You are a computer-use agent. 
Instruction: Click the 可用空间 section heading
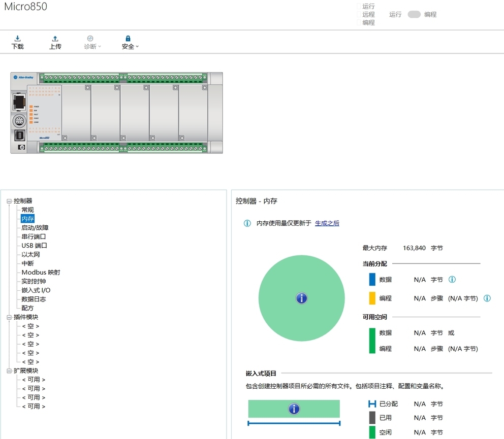375,317
